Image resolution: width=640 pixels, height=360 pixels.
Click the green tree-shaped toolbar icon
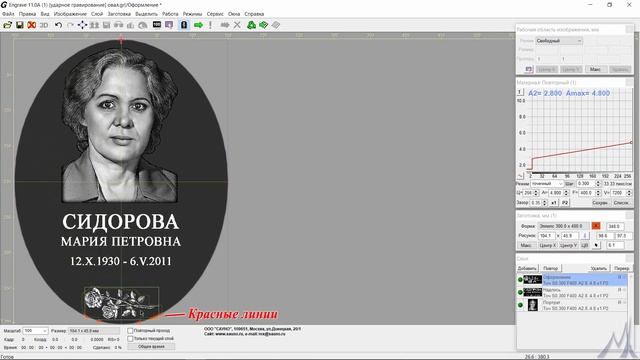point(251,25)
